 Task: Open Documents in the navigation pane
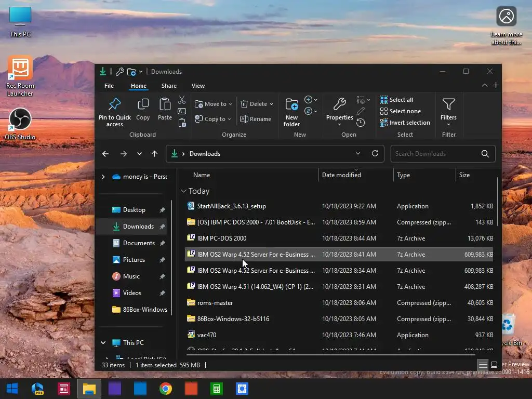click(x=139, y=243)
